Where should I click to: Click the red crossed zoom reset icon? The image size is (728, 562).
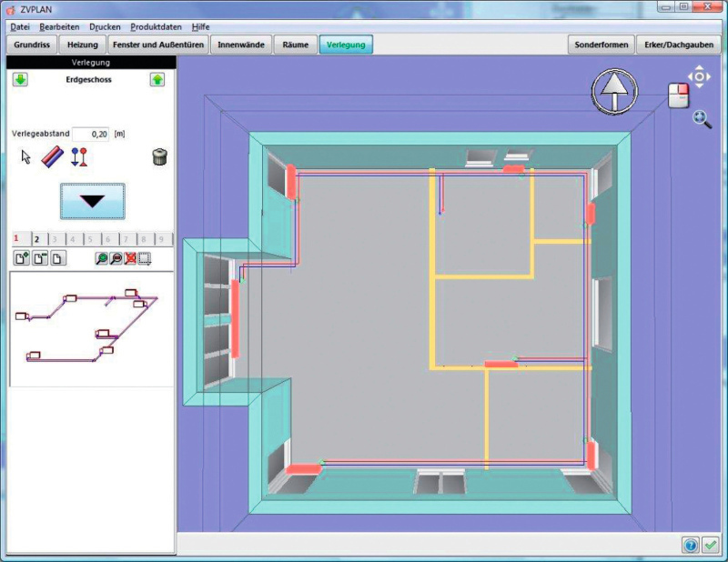(130, 258)
